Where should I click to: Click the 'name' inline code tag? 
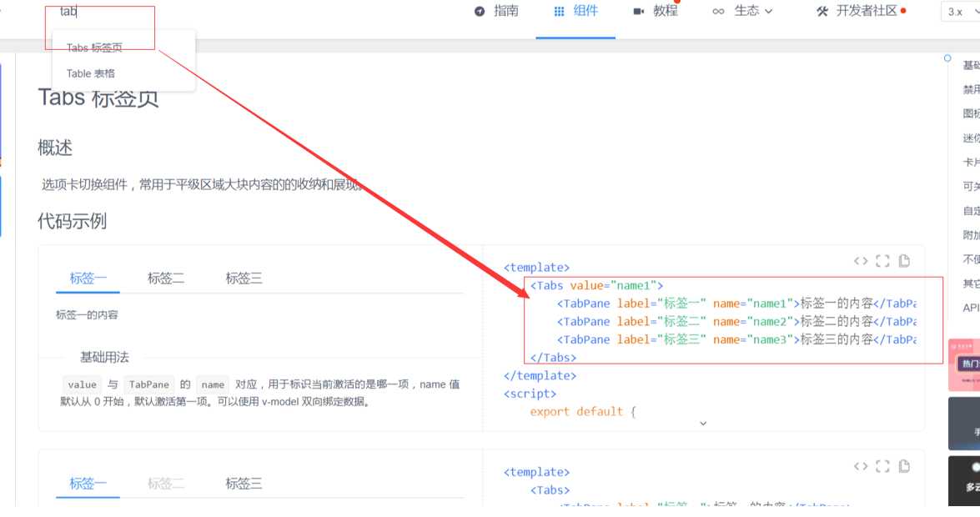213,384
